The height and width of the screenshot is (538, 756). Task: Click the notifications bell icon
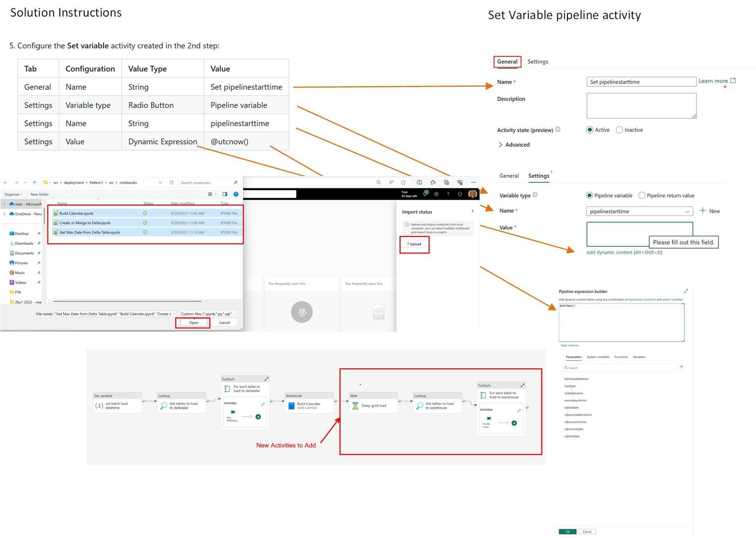[425, 194]
